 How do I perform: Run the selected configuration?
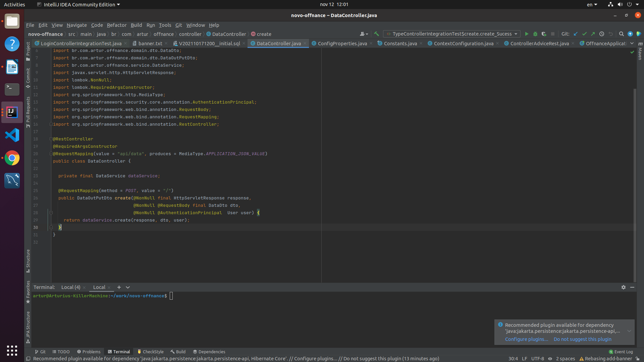point(527,34)
